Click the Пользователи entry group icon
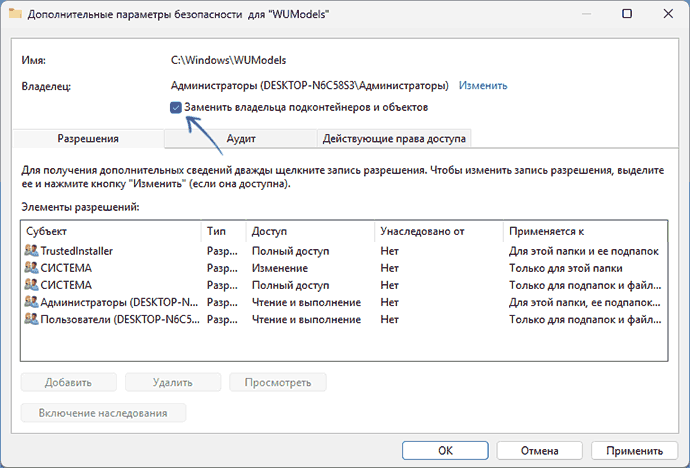This screenshot has height=468, width=690. [31, 319]
